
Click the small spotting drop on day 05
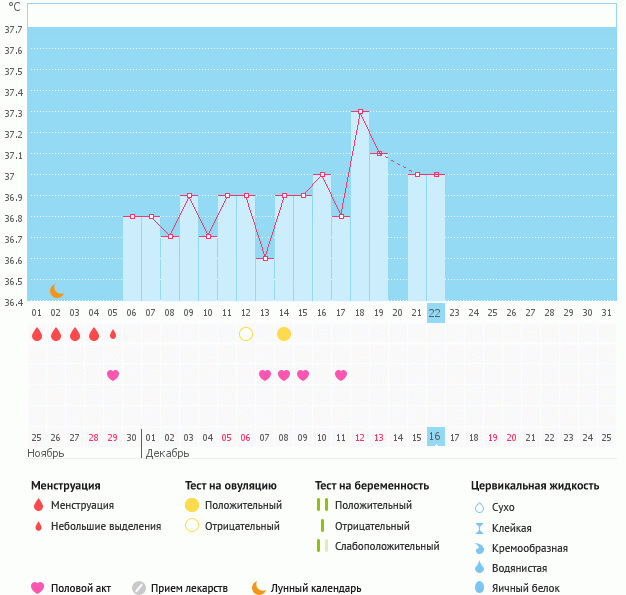(x=113, y=334)
